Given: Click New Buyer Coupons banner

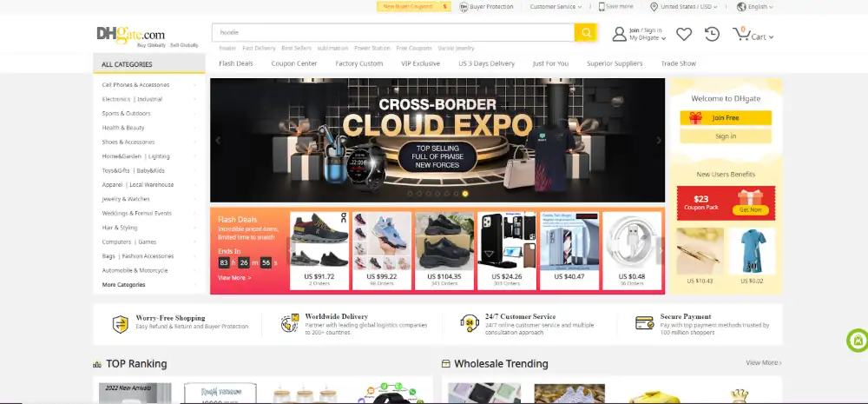Looking at the screenshot, I should [x=413, y=7].
